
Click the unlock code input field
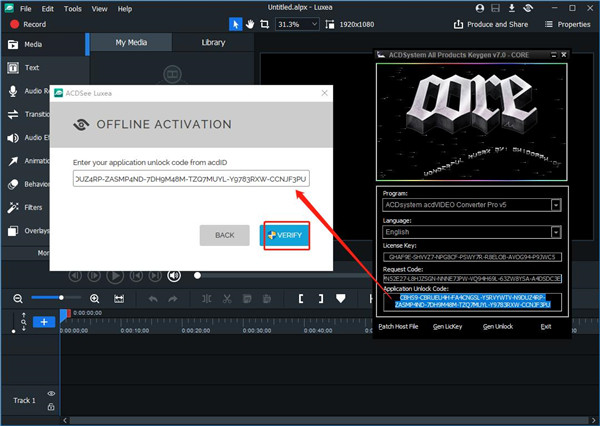point(191,179)
